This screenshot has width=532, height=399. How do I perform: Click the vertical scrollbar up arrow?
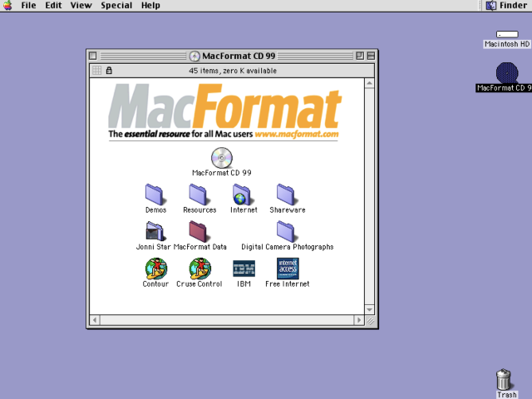click(x=369, y=83)
